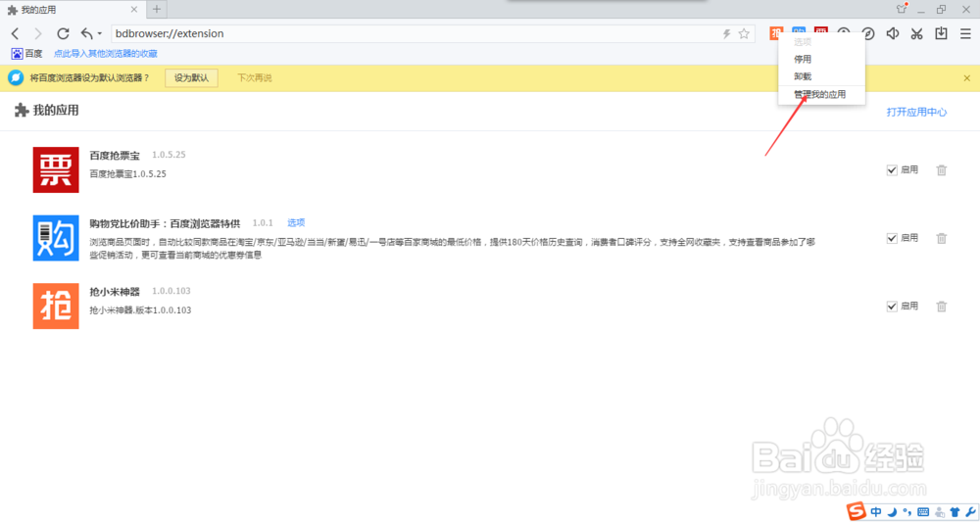Image resolution: width=980 pixels, height=522 pixels.
Task: Toggle the moon half-width icon in Sogou bar
Action: (x=893, y=512)
